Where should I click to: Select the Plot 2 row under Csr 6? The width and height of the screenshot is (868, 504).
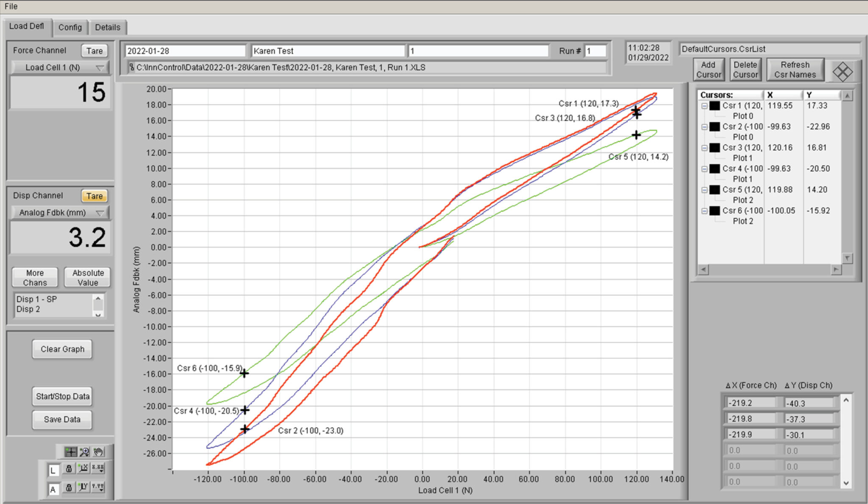[x=743, y=221]
